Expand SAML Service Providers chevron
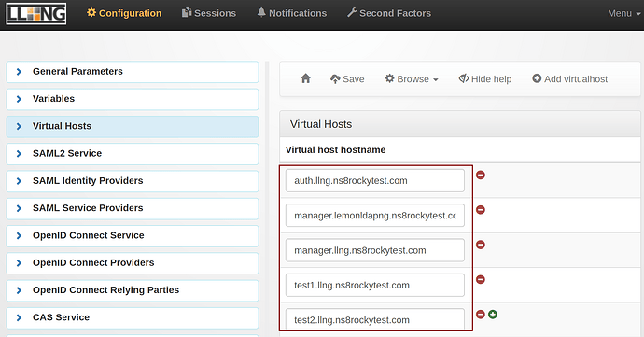The width and height of the screenshot is (644, 337). point(19,208)
